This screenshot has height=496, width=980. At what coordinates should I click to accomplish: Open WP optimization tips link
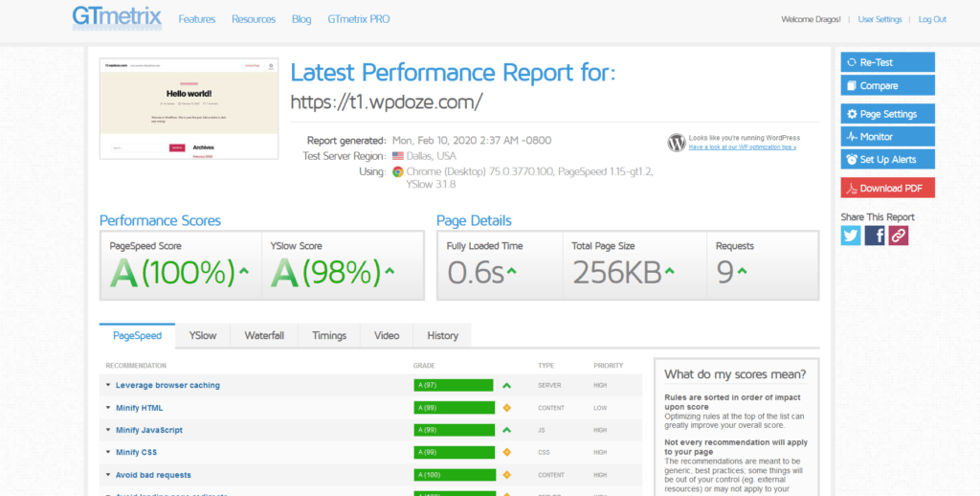click(x=743, y=147)
